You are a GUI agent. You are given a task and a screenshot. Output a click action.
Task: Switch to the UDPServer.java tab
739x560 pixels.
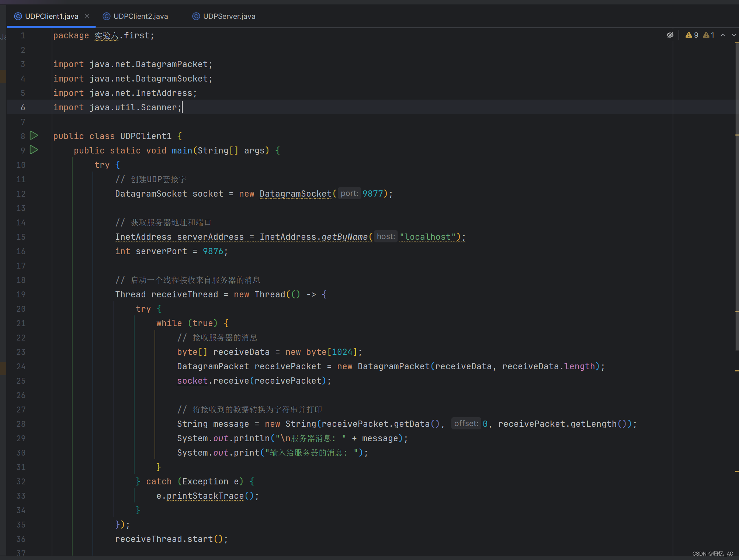tap(229, 16)
